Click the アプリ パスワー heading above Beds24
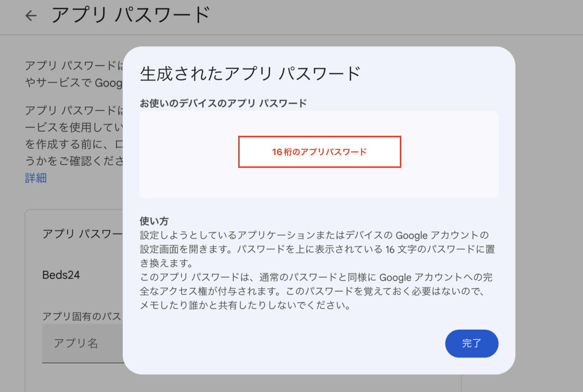This screenshot has width=583, height=392. [x=82, y=234]
